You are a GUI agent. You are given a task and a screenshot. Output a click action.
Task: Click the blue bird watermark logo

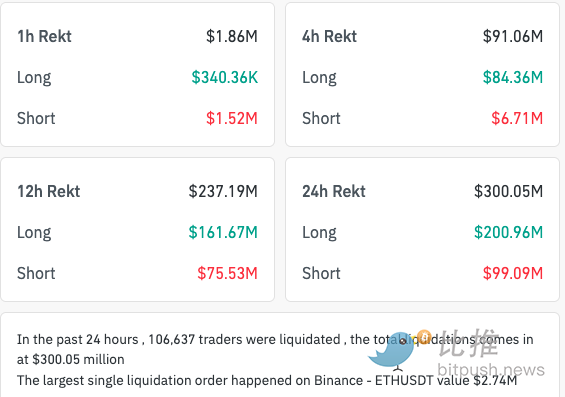391,351
